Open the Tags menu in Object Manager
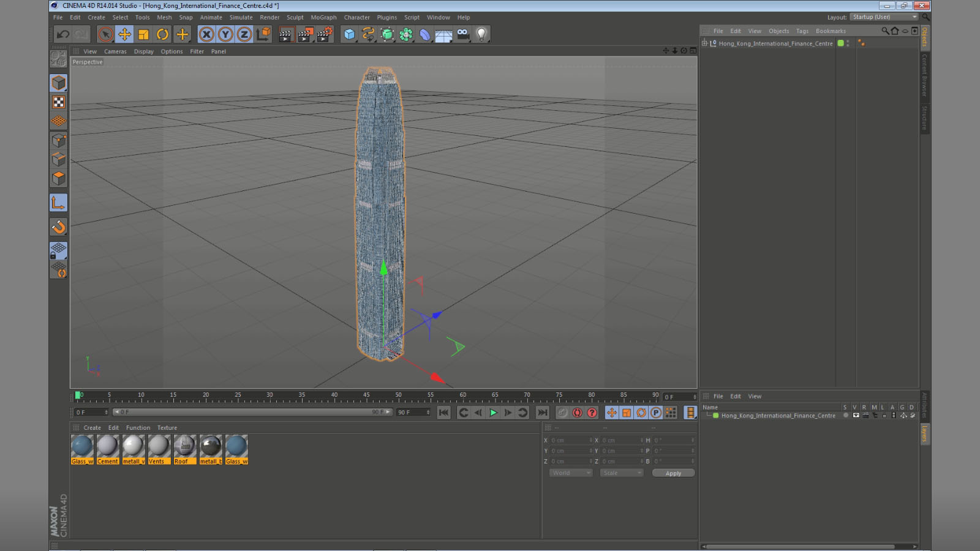Viewport: 980px width, 551px height. coord(802,31)
